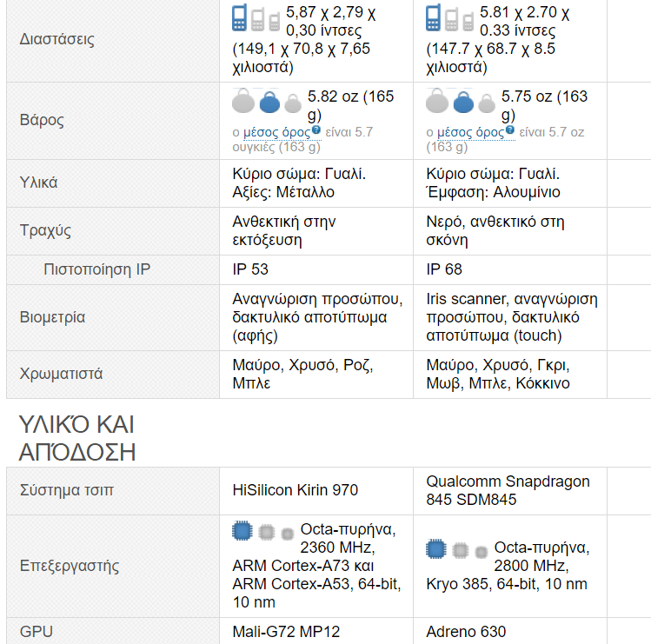Viewport: 651px width, 644px height.
Task: Select the Βάρος row label
Action: 42,120
